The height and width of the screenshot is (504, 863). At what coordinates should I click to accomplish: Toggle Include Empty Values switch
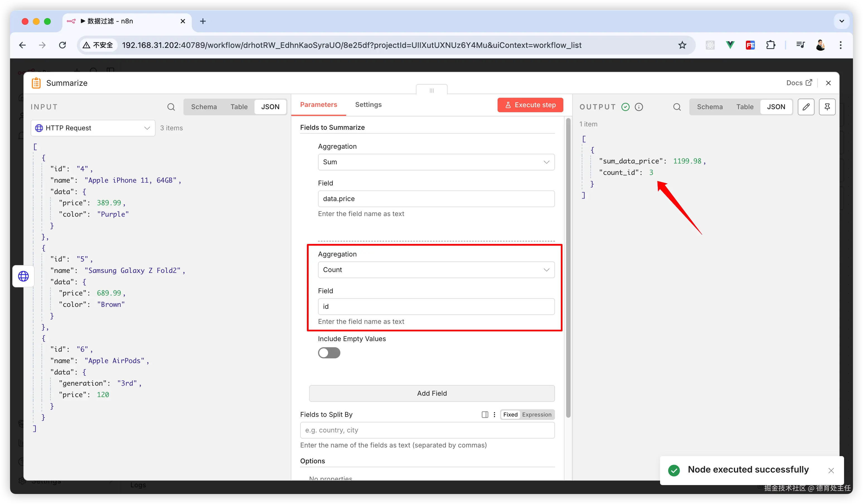click(329, 353)
